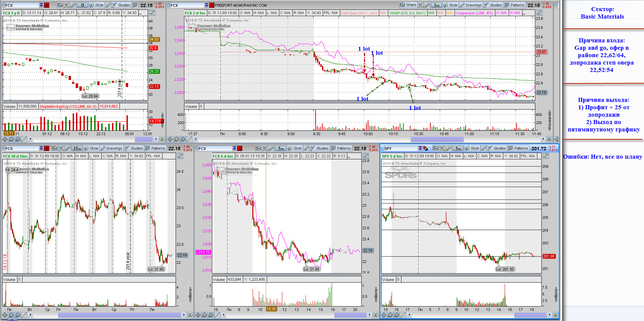Select SimpleMovingAvg (VOLUME, 64, 0) label

pos(68,107)
